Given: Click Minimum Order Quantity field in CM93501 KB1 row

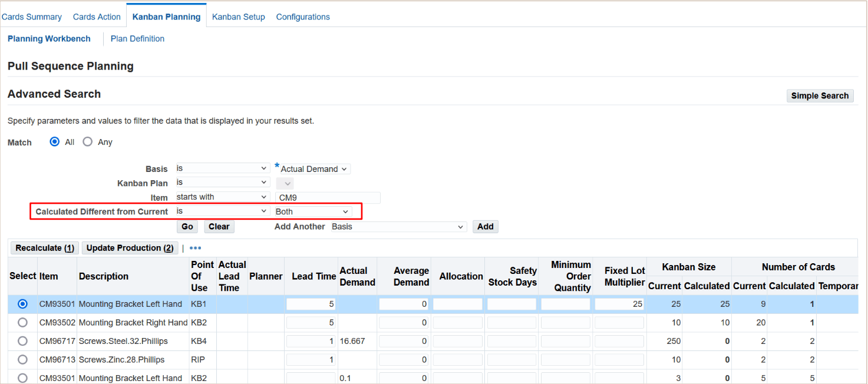Looking at the screenshot, I should 566,304.
